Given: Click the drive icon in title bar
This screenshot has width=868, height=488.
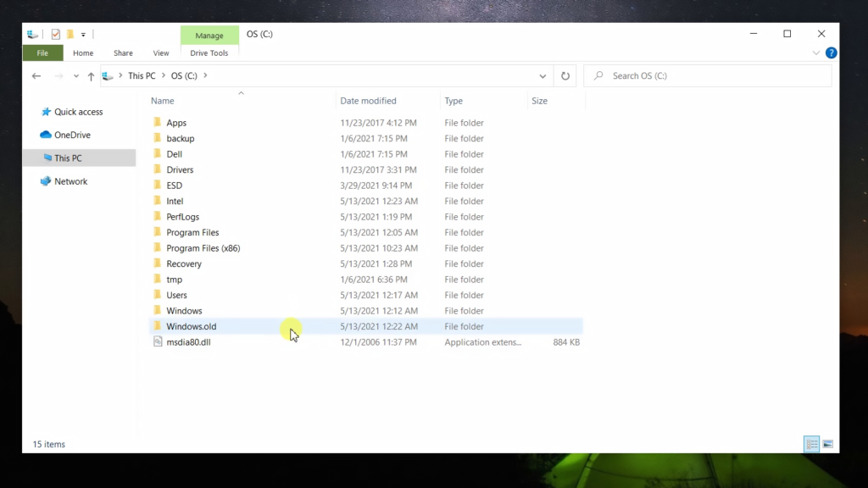Looking at the screenshot, I should click(x=33, y=34).
